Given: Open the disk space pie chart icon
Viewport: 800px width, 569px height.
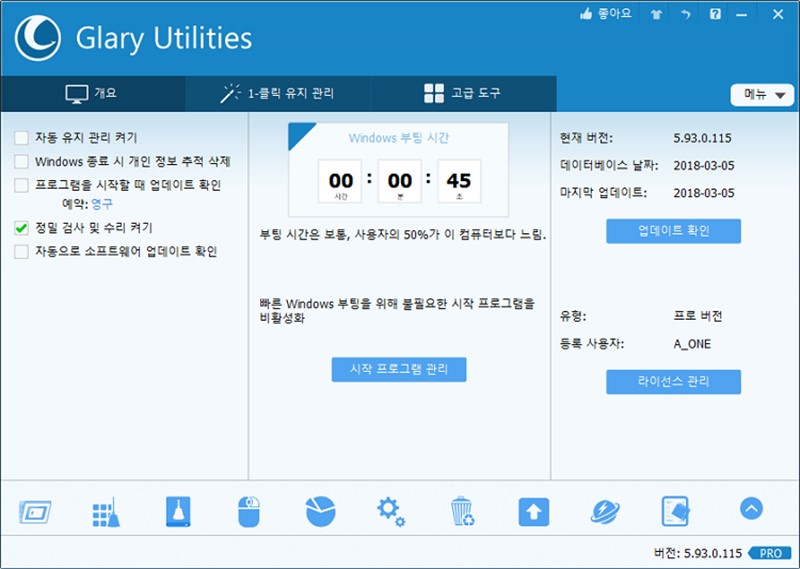Looking at the screenshot, I should click(x=320, y=511).
